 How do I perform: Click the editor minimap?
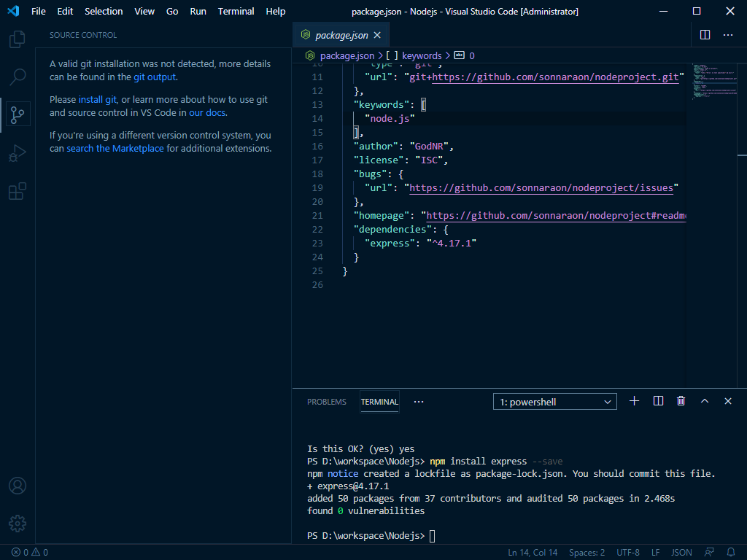(714, 80)
